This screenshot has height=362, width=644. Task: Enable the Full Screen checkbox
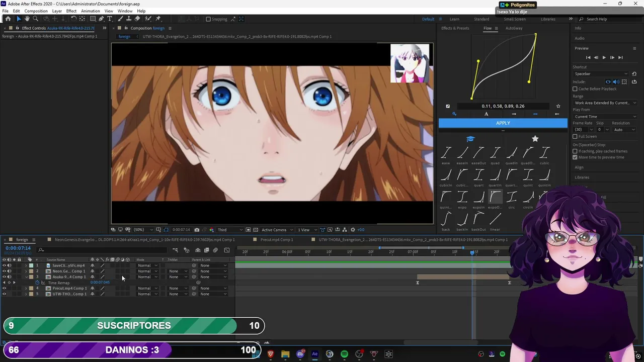[x=575, y=136]
